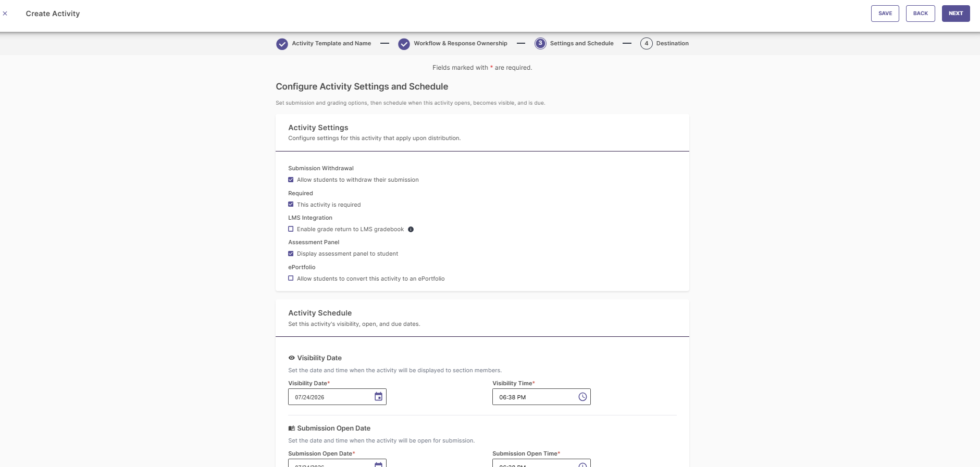980x467 pixels.
Task: Click Configure Activity Settings and Schedule title
Action: pyautogui.click(x=362, y=86)
